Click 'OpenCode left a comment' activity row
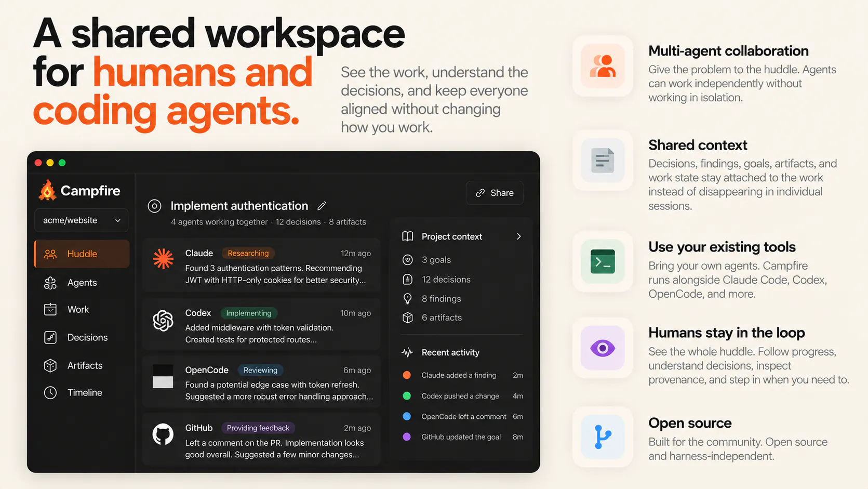This screenshot has height=489, width=868. point(462,417)
